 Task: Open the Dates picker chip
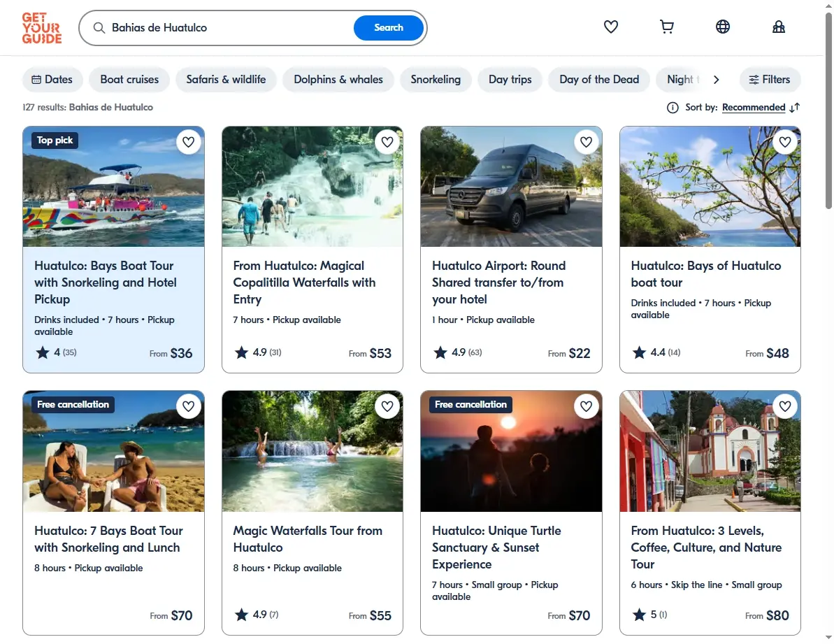(52, 79)
